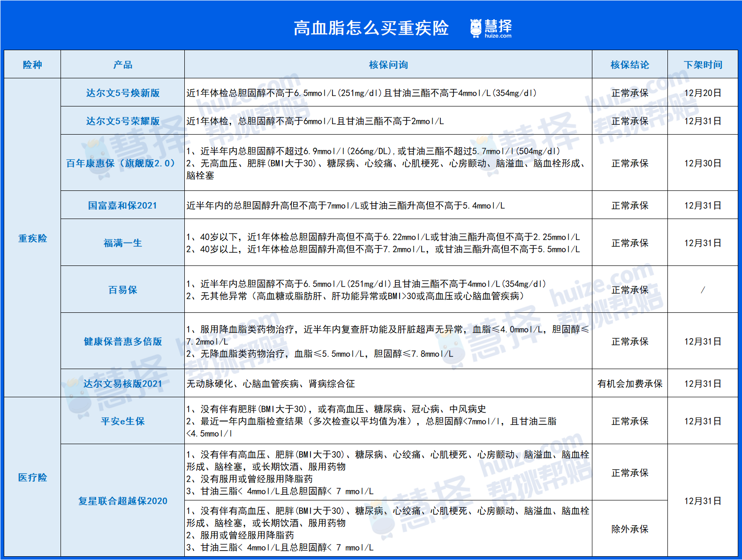The width and height of the screenshot is (742, 560).
Task: Open the 达尔文5号荣耀版 product
Action: click(x=122, y=121)
